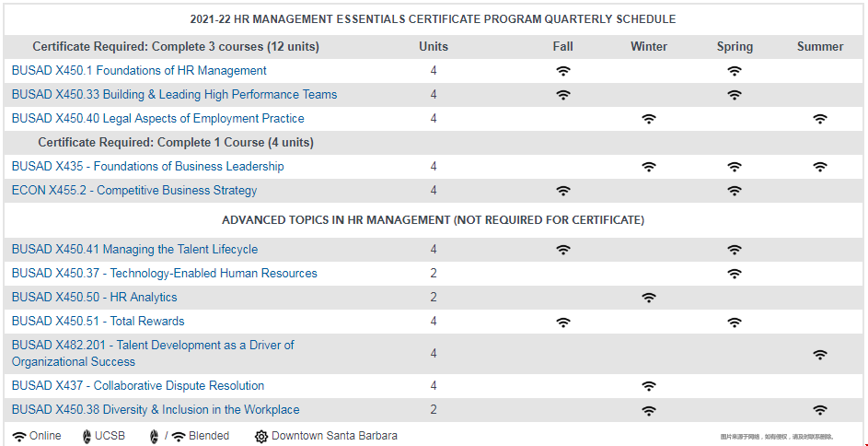Screen dimensions: 868x446
Task: Click Fall online icon for Foundations of HR Management
Action: (563, 71)
